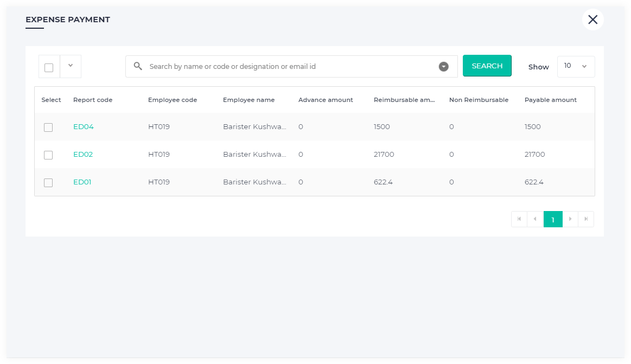Click the Employee code column header
The width and height of the screenshot is (631, 364).
(172, 100)
